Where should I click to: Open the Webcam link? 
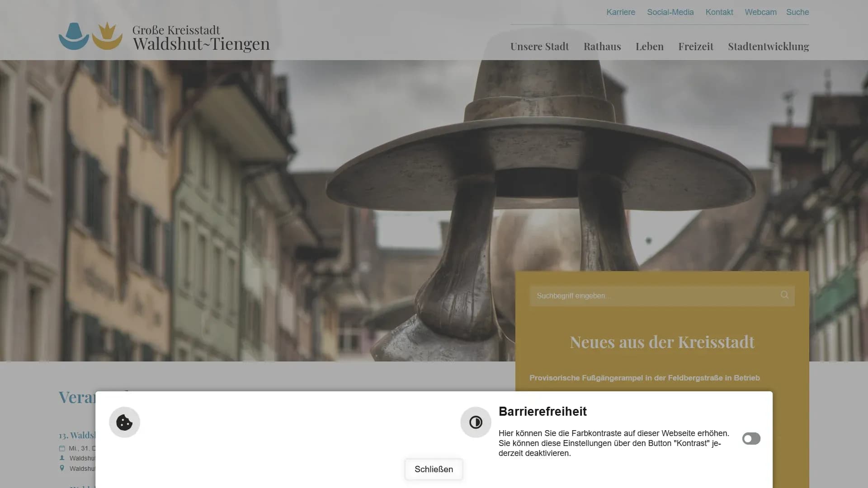(760, 12)
